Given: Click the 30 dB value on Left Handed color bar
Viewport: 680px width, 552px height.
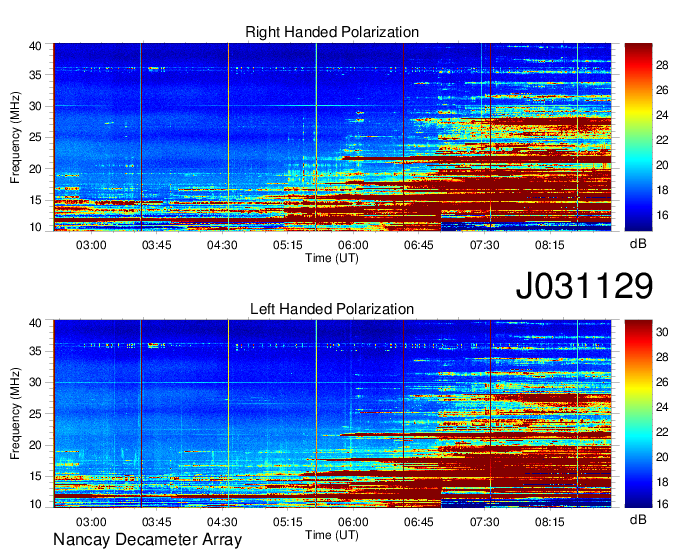Looking at the screenshot, I should pyautogui.click(x=662, y=332).
